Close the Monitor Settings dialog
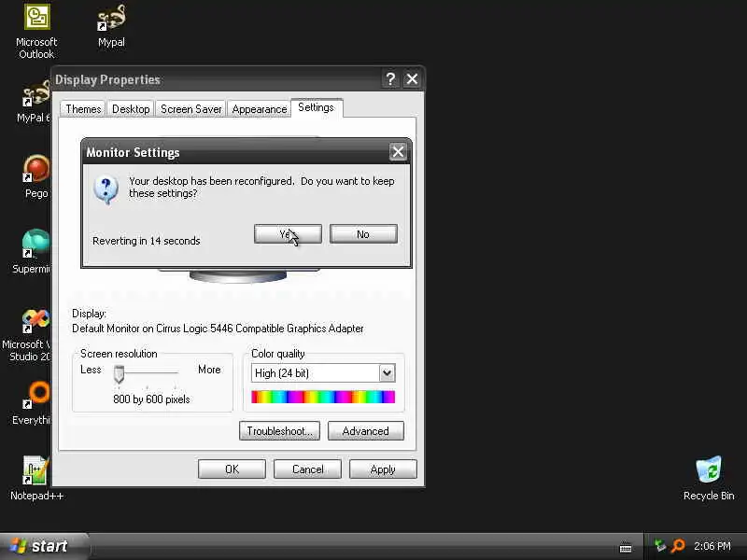 (398, 152)
